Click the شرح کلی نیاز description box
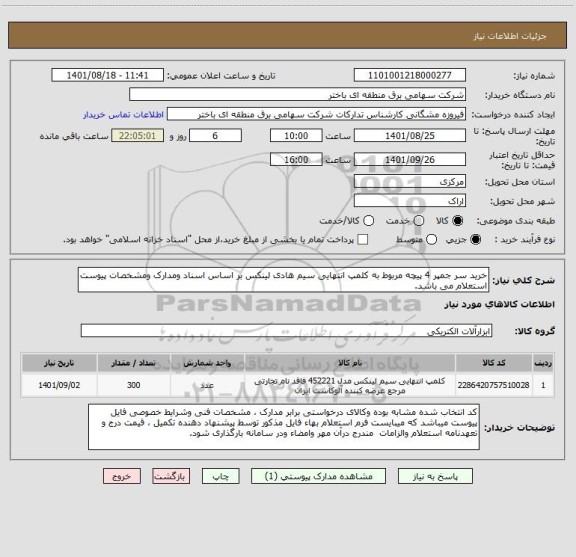576x557 pixels. (x=284, y=280)
